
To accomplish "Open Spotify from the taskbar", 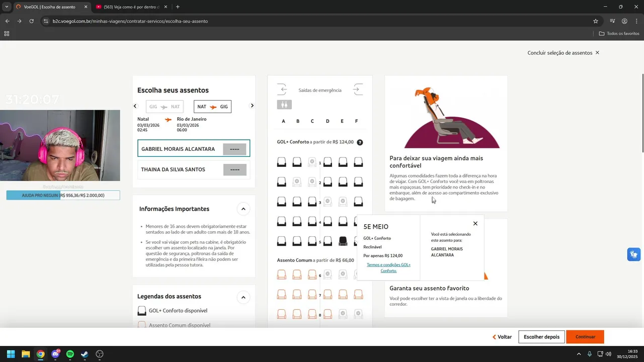I will [x=70, y=354].
